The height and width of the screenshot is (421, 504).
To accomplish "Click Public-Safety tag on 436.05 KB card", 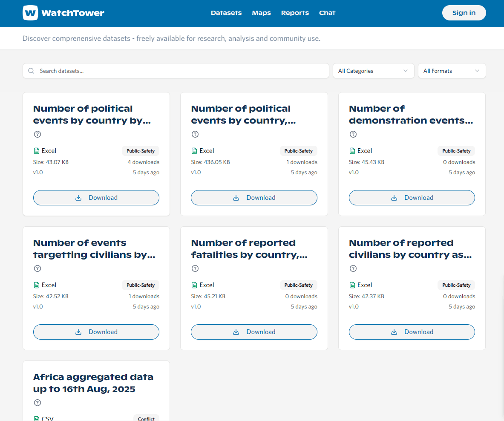I will pos(298,151).
